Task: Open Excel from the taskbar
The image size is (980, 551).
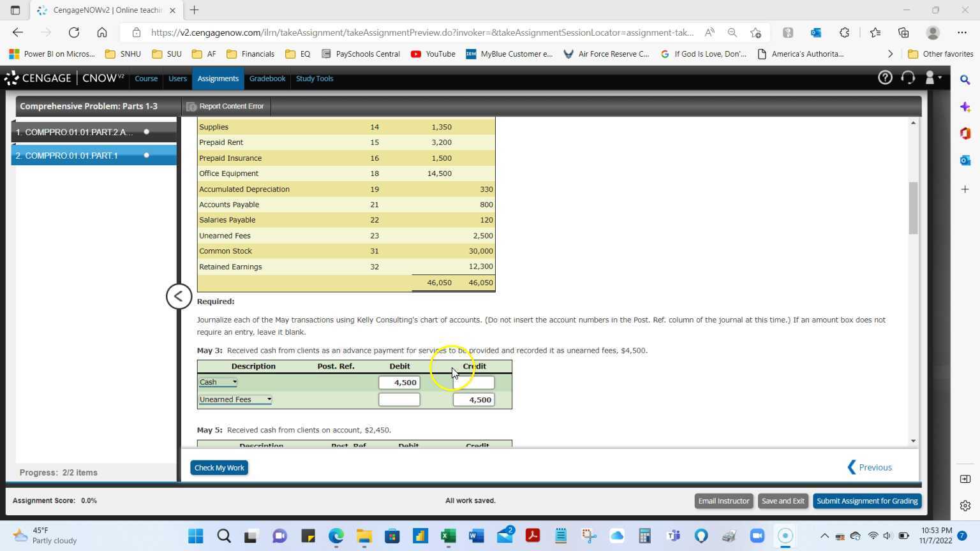Action: (x=448, y=536)
